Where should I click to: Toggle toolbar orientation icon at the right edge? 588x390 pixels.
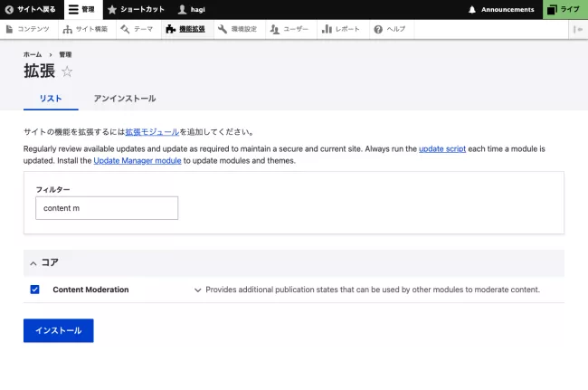(578, 29)
